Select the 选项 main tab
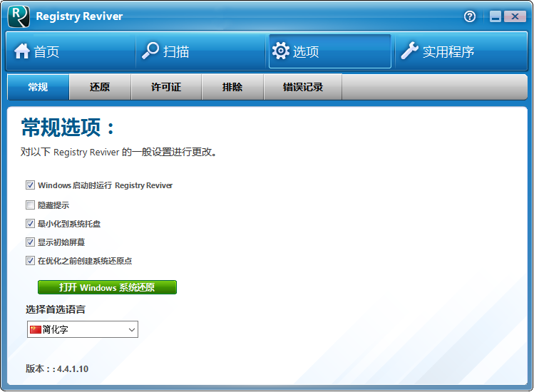Screen dimensions: 534x392 coord(329,51)
